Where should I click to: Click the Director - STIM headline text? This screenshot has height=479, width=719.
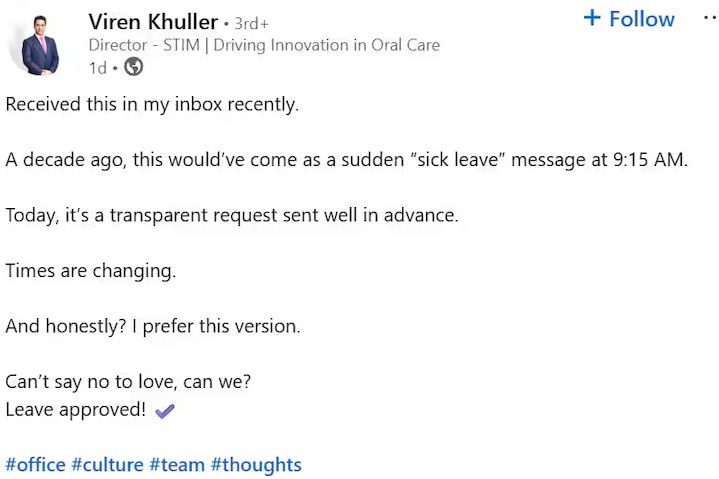[264, 45]
